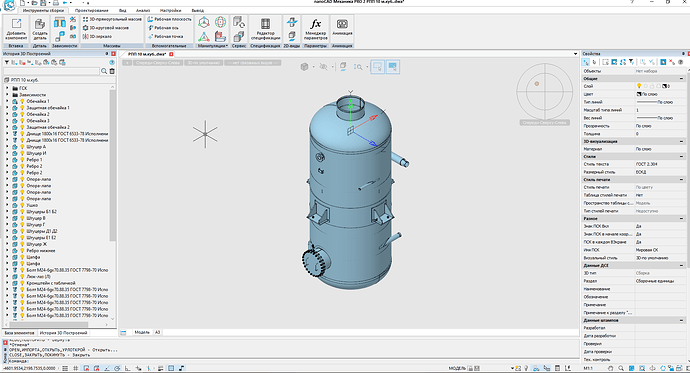Click the Add component icon
690x373 pixels.
(16, 25)
